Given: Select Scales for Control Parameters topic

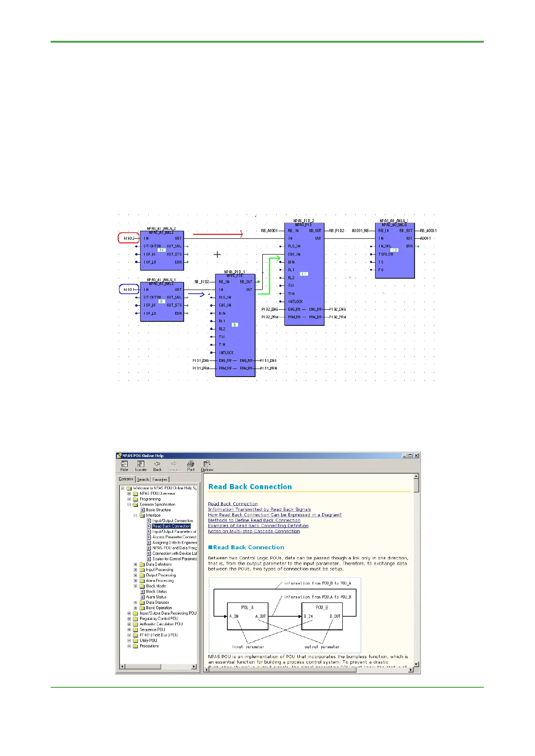Looking at the screenshot, I should pyautogui.click(x=174, y=559).
